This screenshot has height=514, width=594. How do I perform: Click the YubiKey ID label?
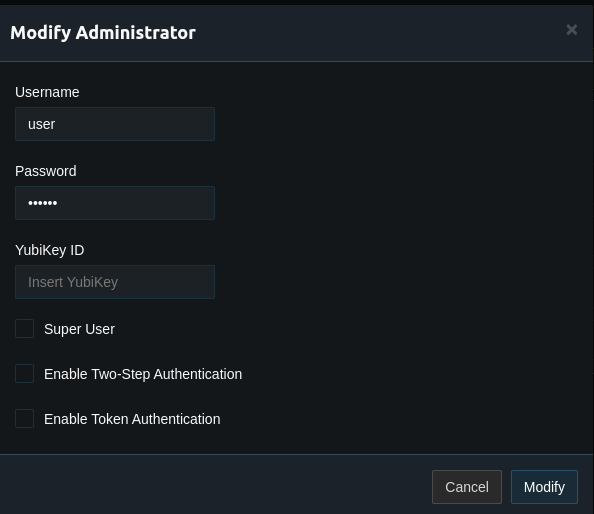50,250
